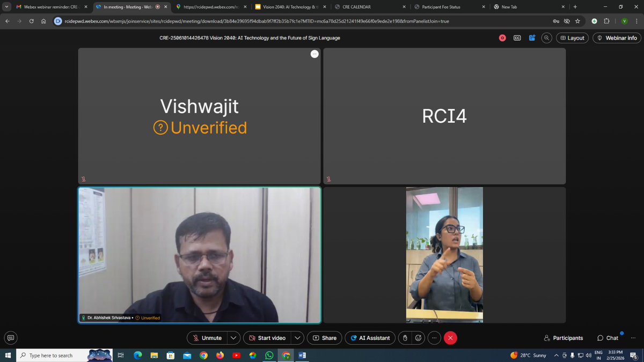
Task: Select the RCI4 participant tile
Action: [444, 116]
